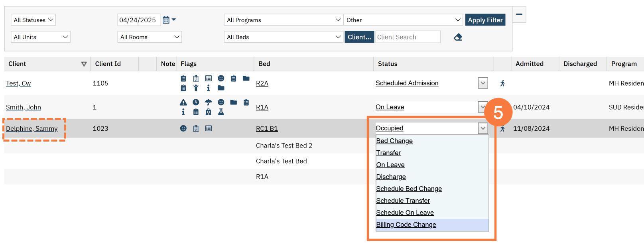Click the walking person icon in Test, Cw row
Viewport: 644px width, 250px height.
point(502,83)
